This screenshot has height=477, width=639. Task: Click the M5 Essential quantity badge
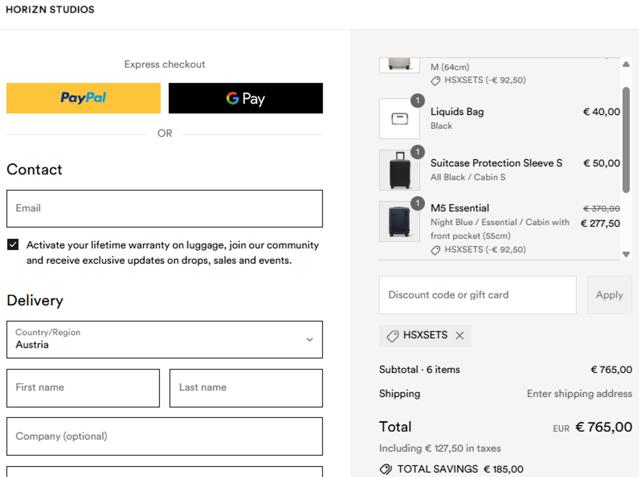pyautogui.click(x=417, y=203)
